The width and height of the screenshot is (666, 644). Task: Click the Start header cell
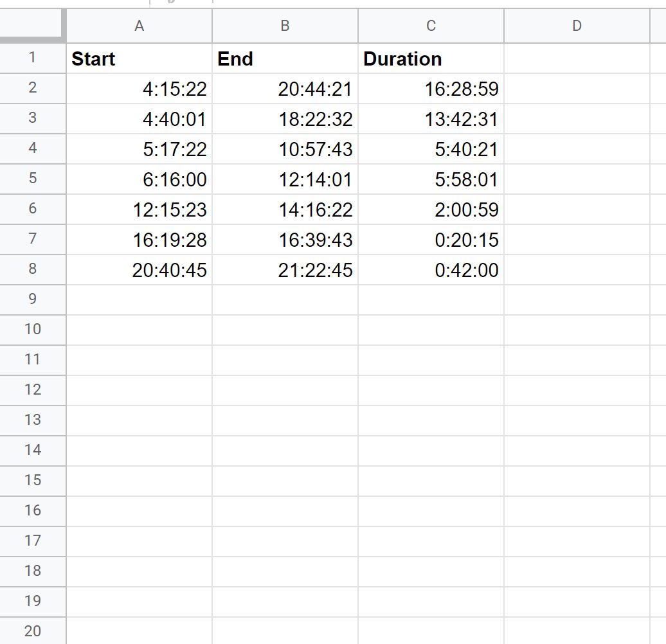(139, 58)
